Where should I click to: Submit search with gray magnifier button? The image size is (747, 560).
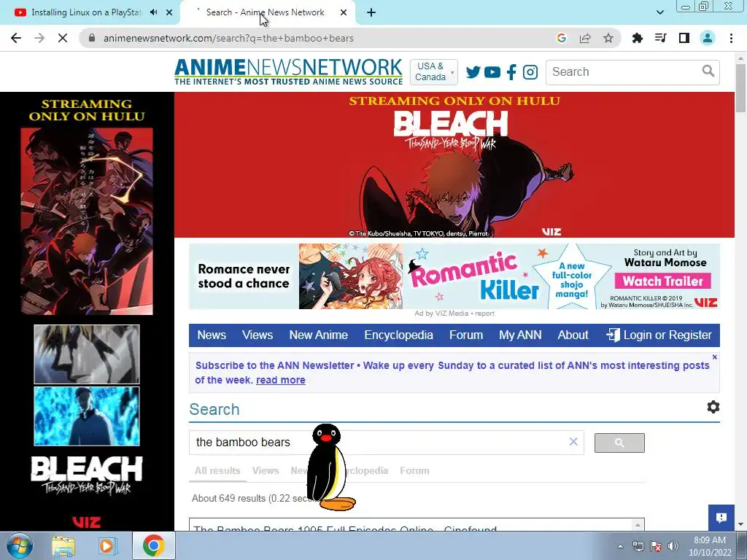click(x=619, y=443)
